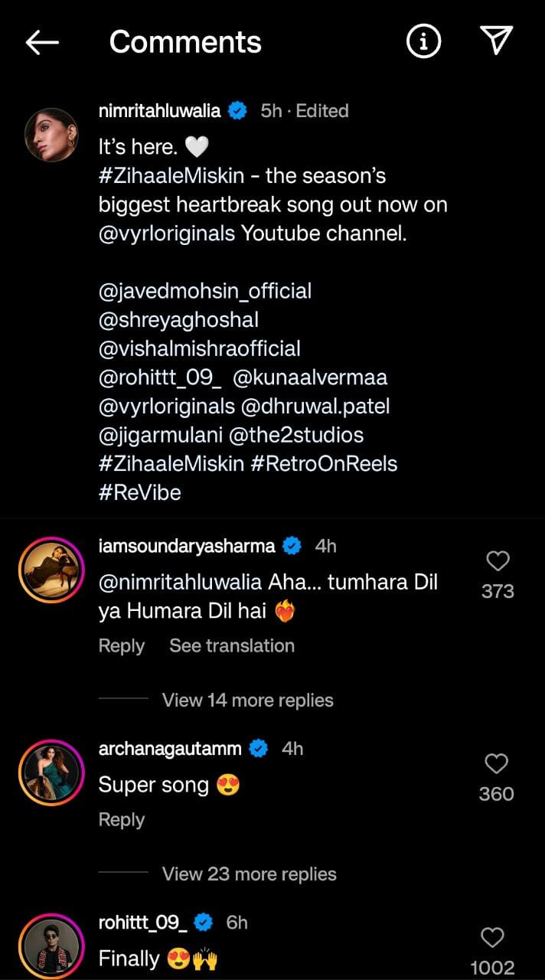Open See translation for Soundarya's comment
This screenshot has height=980, width=545.
pos(231,645)
